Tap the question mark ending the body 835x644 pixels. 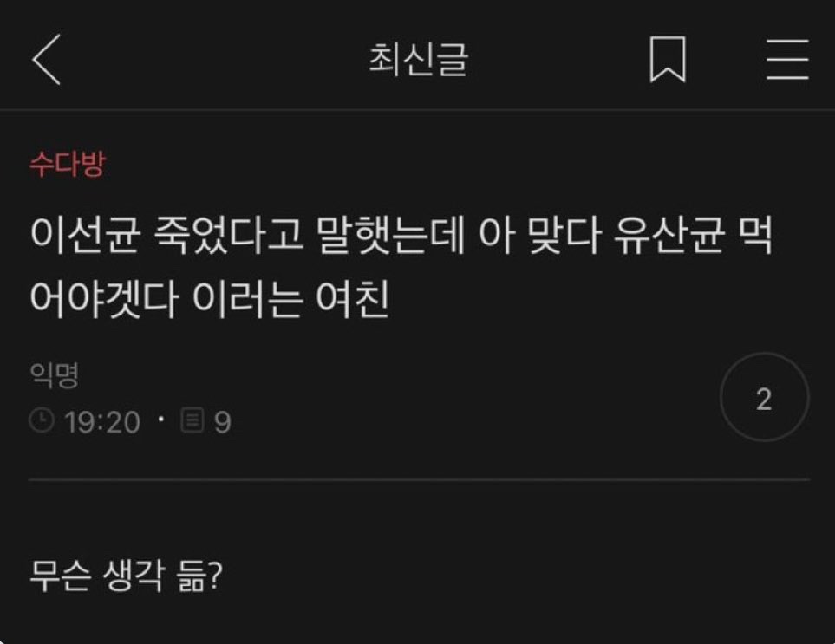pos(214,575)
